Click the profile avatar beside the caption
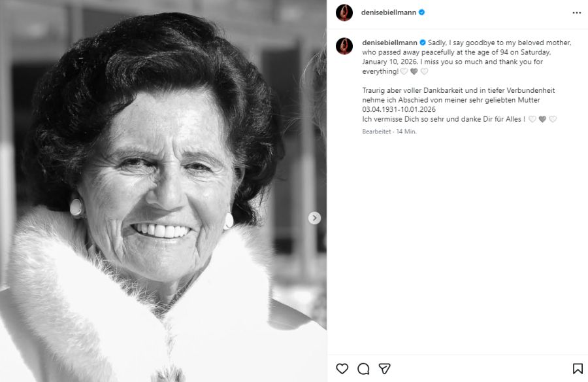The width and height of the screenshot is (588, 382). [344, 46]
